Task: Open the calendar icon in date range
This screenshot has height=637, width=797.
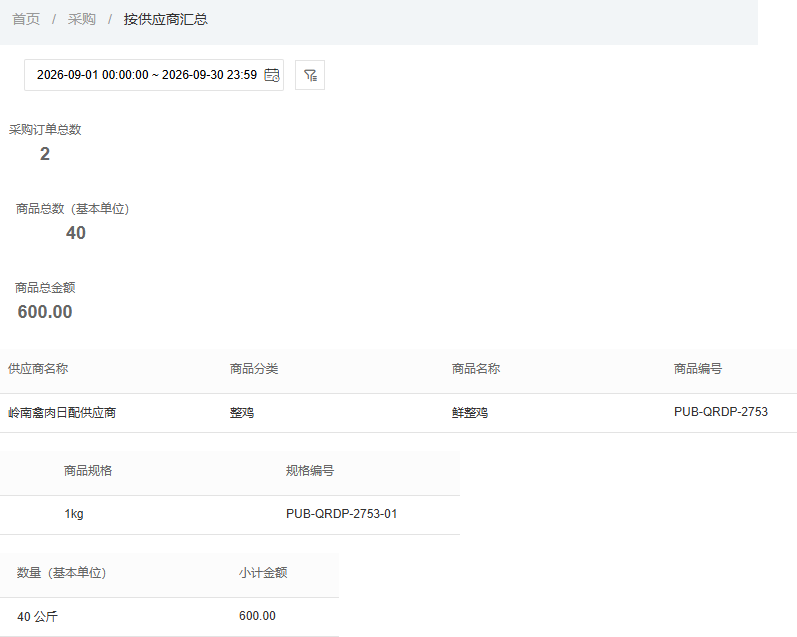Action: point(272,75)
